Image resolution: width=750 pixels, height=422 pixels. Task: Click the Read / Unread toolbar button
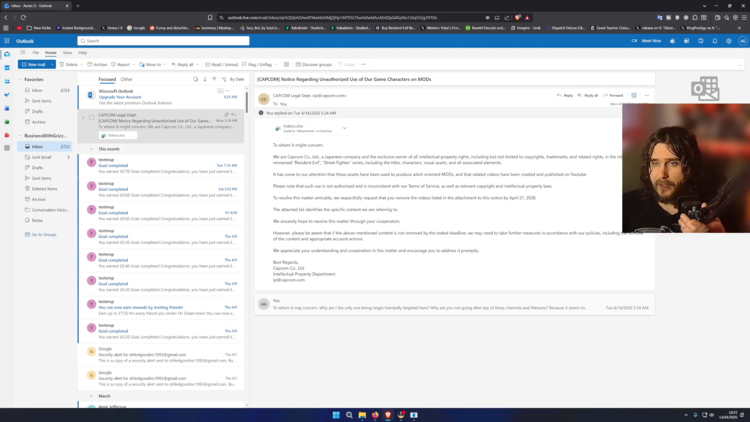coord(222,64)
